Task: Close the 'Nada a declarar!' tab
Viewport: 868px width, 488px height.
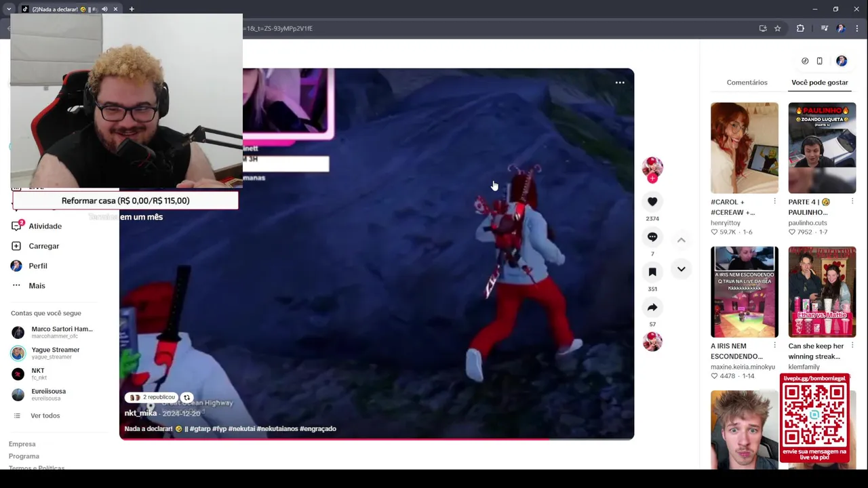Action: tap(115, 9)
